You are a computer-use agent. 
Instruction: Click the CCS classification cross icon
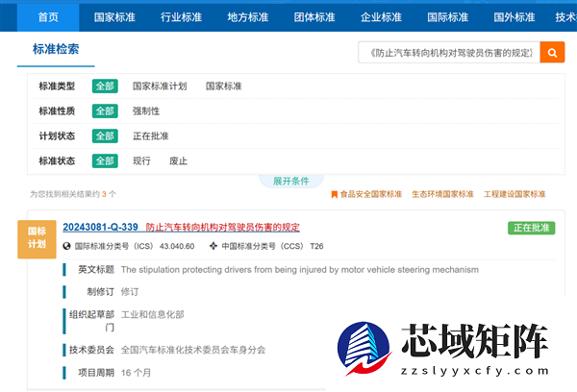point(213,246)
